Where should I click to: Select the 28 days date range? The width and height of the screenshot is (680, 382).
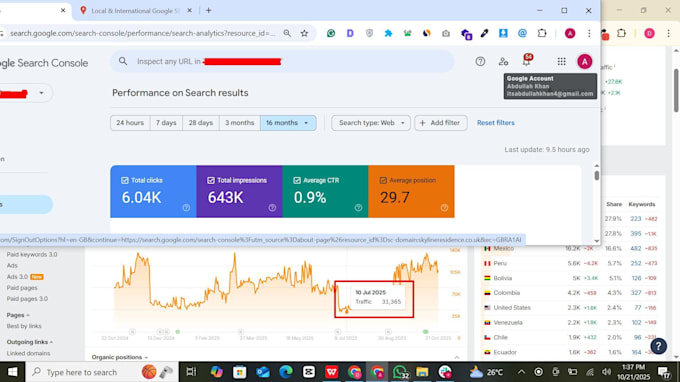(x=201, y=123)
